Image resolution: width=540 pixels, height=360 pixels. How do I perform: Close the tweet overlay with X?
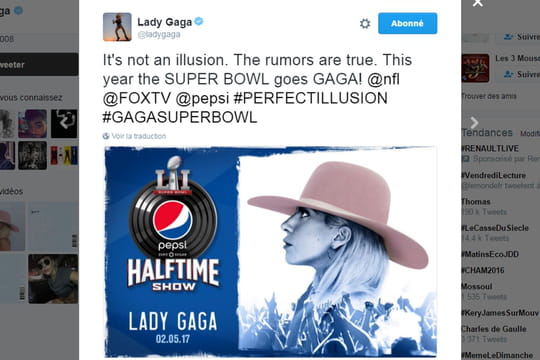478,3
